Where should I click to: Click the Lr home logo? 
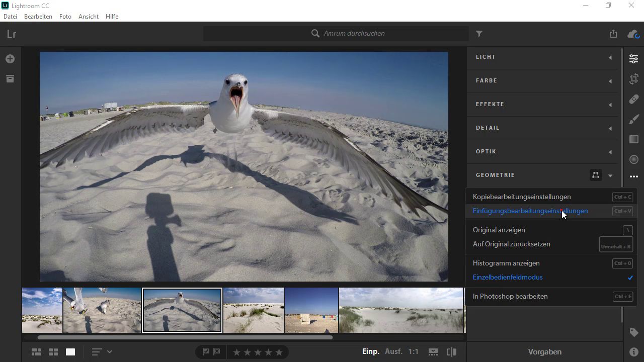[x=12, y=34]
